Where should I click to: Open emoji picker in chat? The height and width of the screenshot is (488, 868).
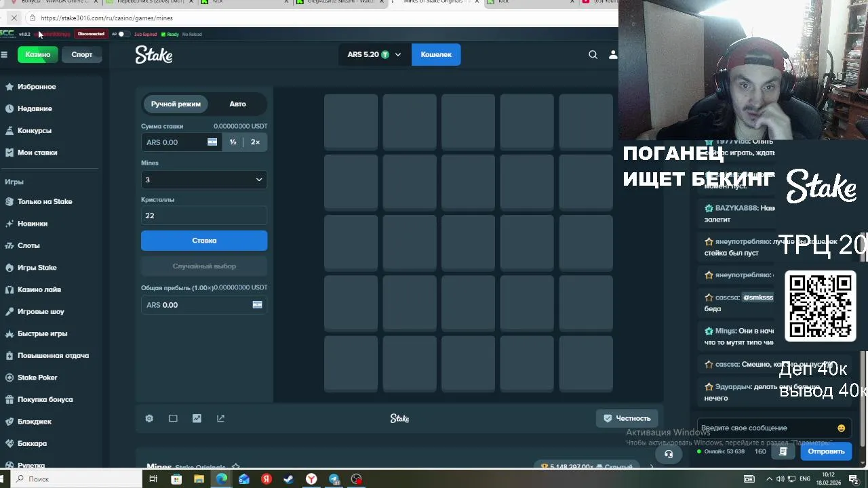click(x=842, y=428)
